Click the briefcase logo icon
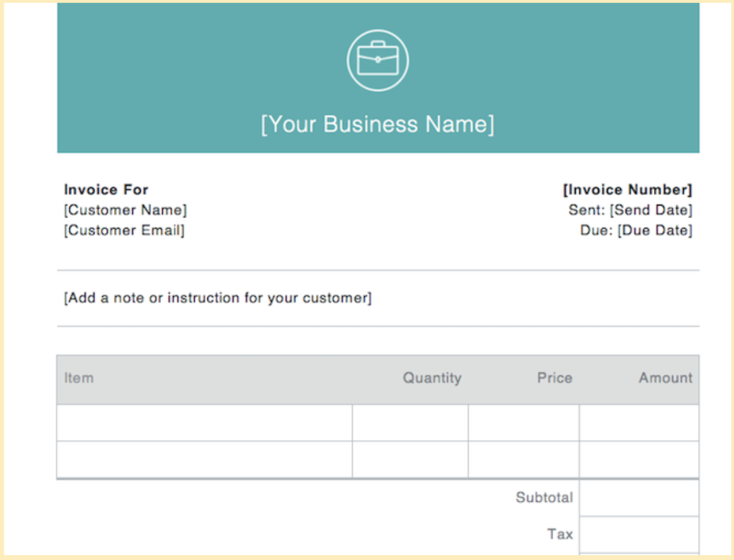Viewport: 734px width, 560px height. pyautogui.click(x=378, y=60)
